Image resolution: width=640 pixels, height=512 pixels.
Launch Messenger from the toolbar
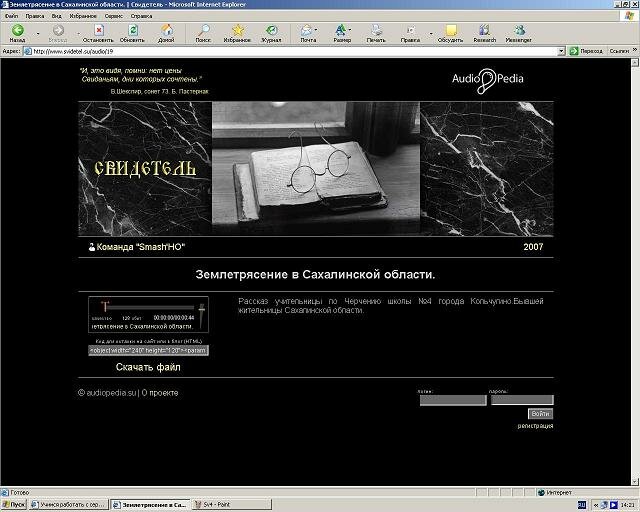518,33
